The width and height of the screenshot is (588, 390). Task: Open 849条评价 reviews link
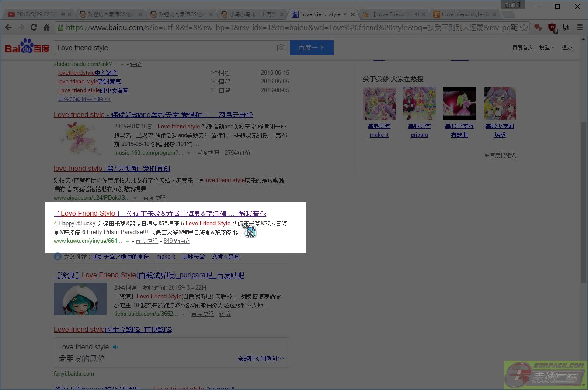point(177,241)
